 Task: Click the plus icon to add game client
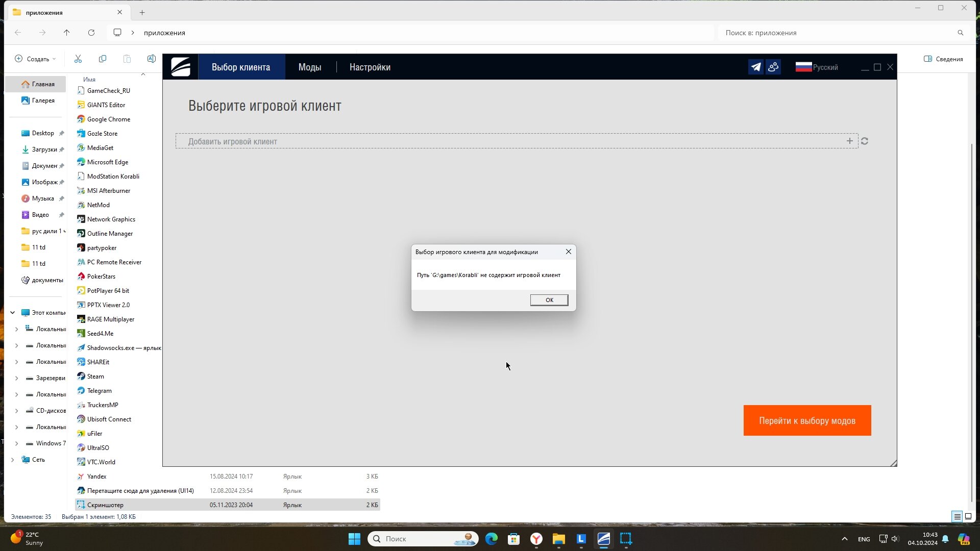[x=850, y=141]
